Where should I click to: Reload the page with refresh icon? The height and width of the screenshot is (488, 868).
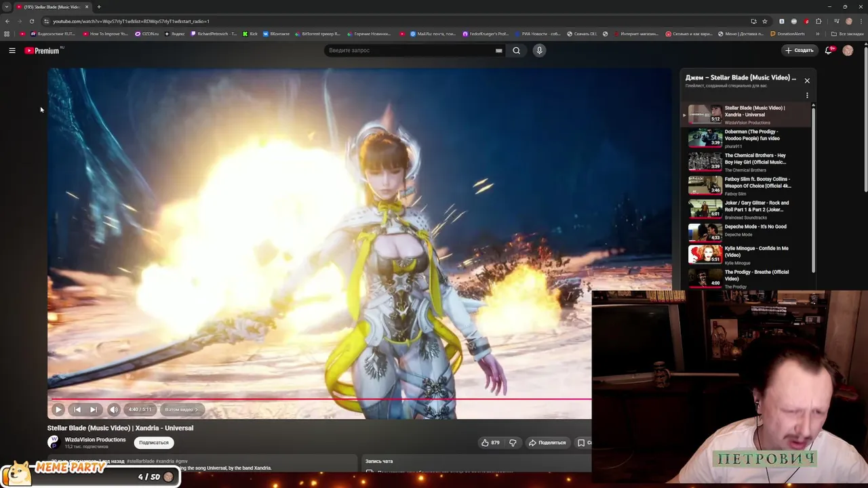pos(32,21)
